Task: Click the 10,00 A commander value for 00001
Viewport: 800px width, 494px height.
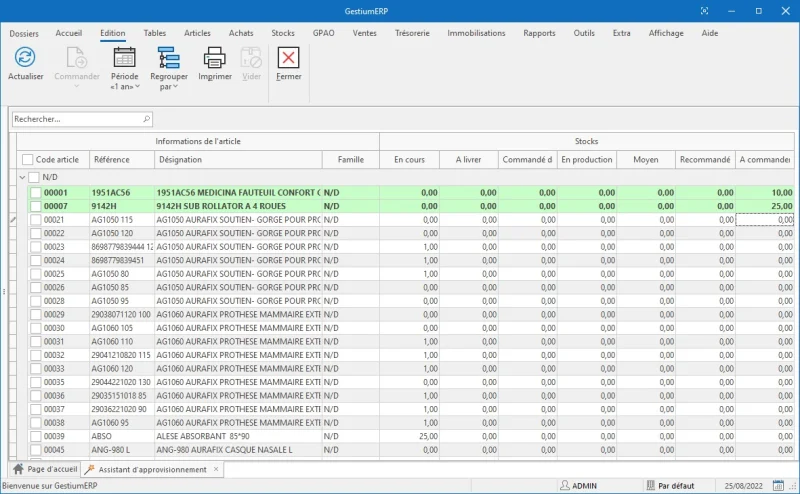Action: [x=782, y=193]
